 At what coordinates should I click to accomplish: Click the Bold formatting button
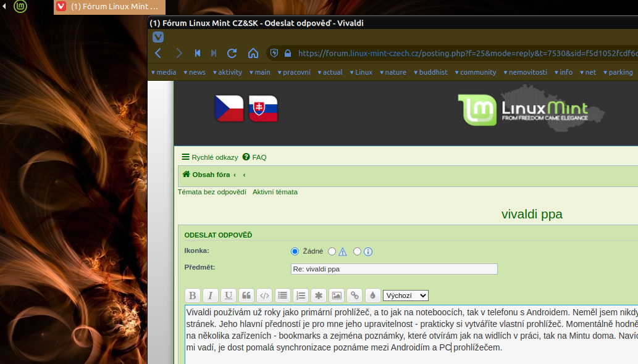point(193,296)
